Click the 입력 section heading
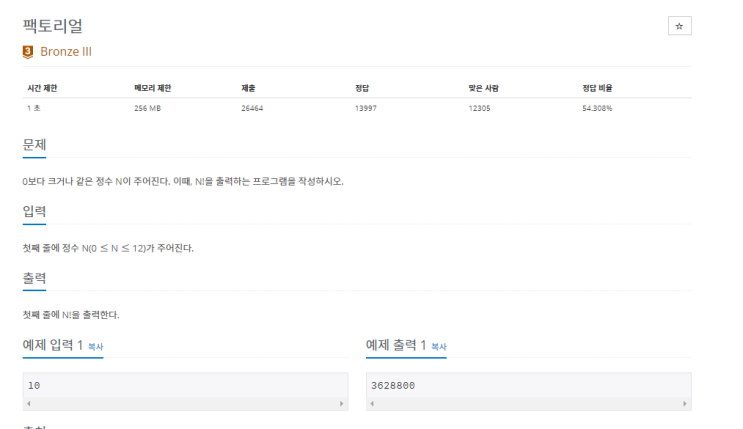Viewport: 743px width, 429px height. pos(34,211)
